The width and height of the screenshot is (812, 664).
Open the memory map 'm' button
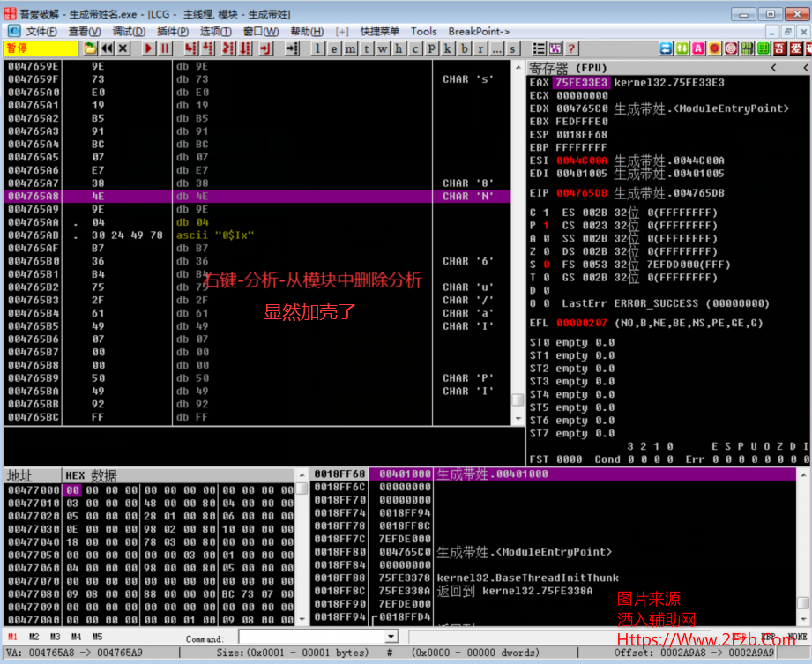tap(350, 48)
